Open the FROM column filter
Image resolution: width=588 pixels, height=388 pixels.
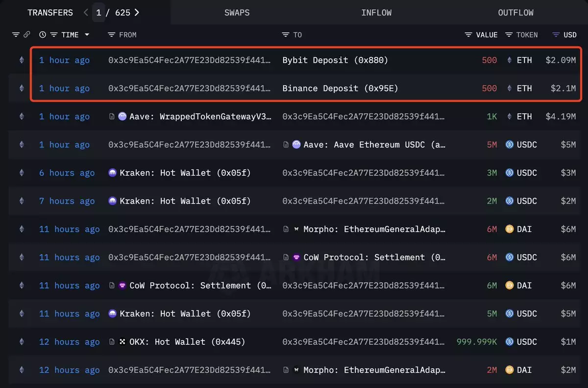click(111, 35)
